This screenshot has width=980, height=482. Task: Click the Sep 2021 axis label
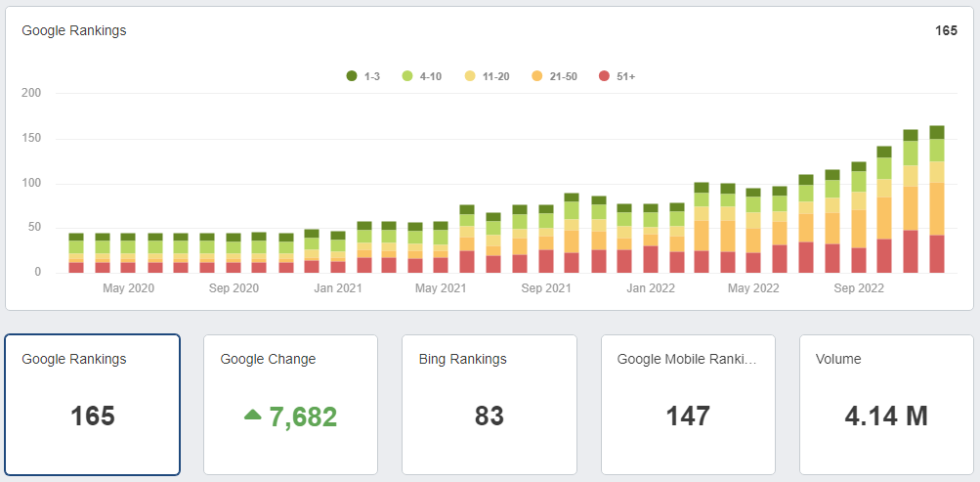(545, 288)
